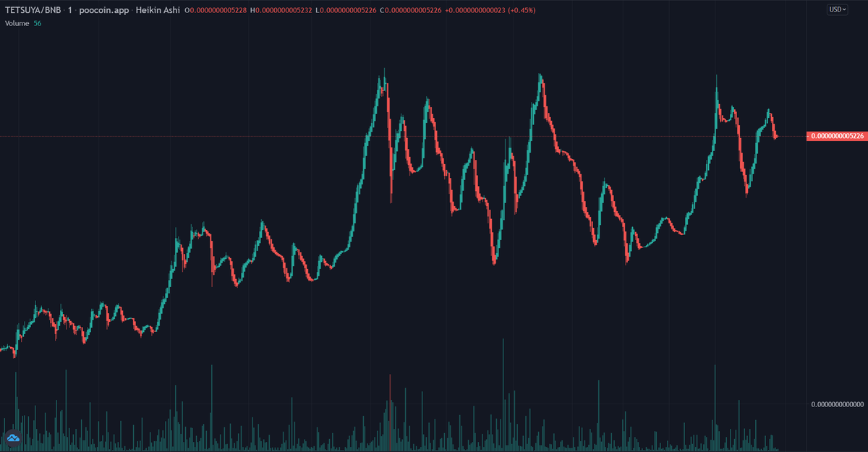
Task: Select the Volume indicator label
Action: pyautogui.click(x=17, y=23)
